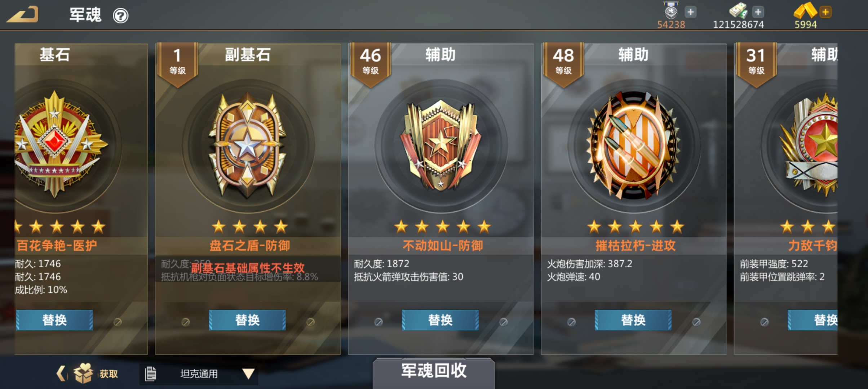
Task: Toggle round slot right of 盘石之盾 替换
Action: click(x=310, y=322)
